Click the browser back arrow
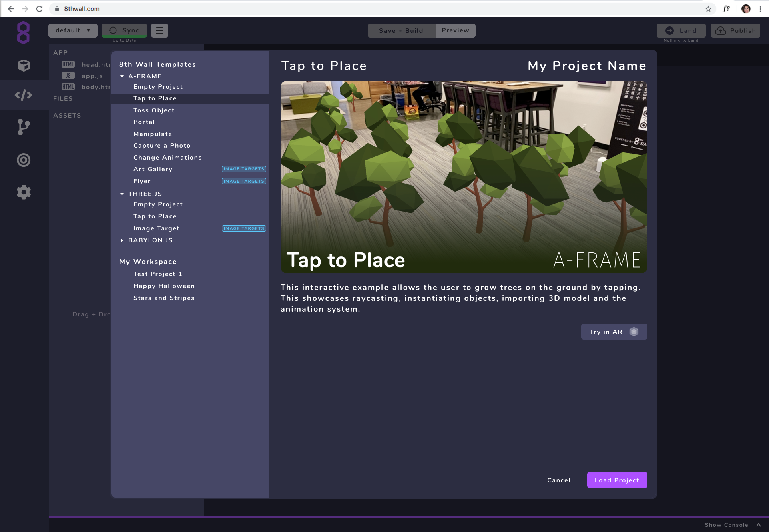Screen dimensions: 769x532 (x=11, y=9)
